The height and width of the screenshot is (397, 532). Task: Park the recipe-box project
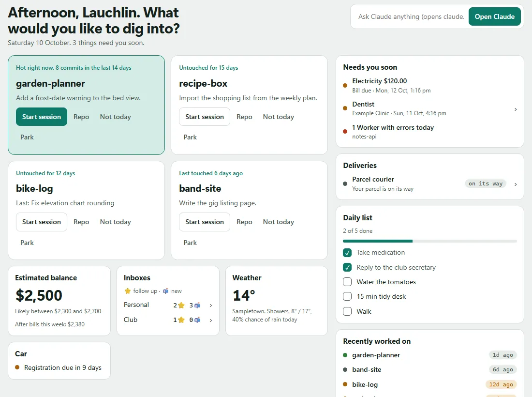[190, 137]
